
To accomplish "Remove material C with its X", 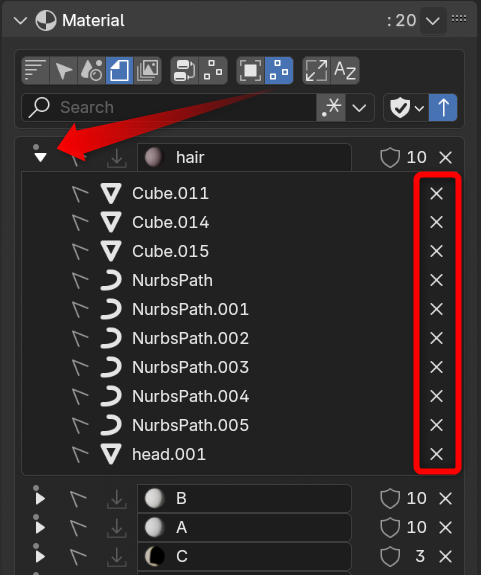I will (x=445, y=556).
